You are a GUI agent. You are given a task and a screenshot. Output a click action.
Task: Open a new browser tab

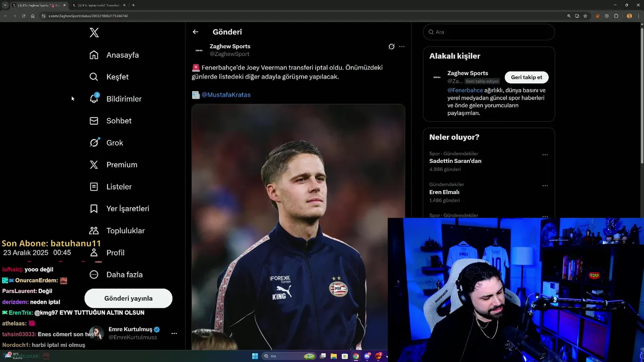pyautogui.click(x=133, y=5)
